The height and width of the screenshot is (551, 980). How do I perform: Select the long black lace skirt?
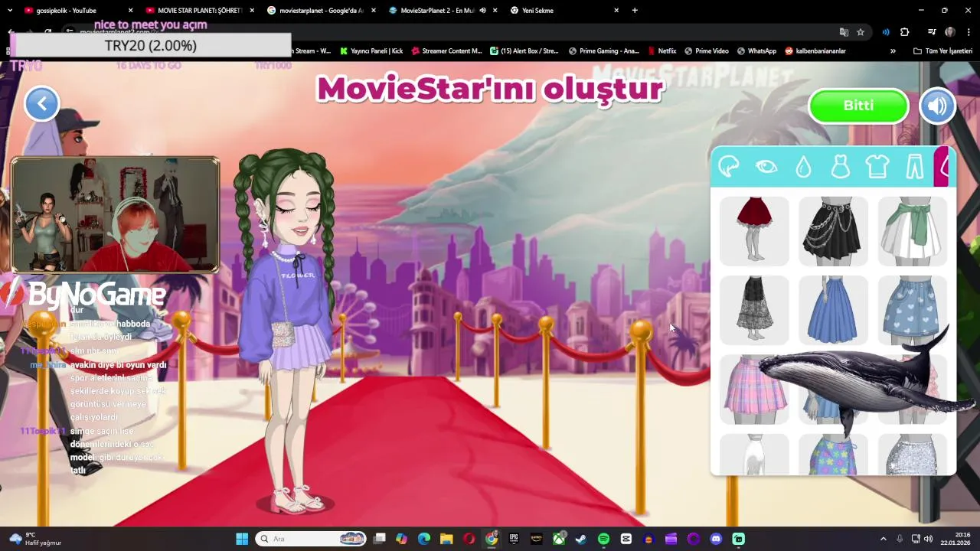pos(754,310)
